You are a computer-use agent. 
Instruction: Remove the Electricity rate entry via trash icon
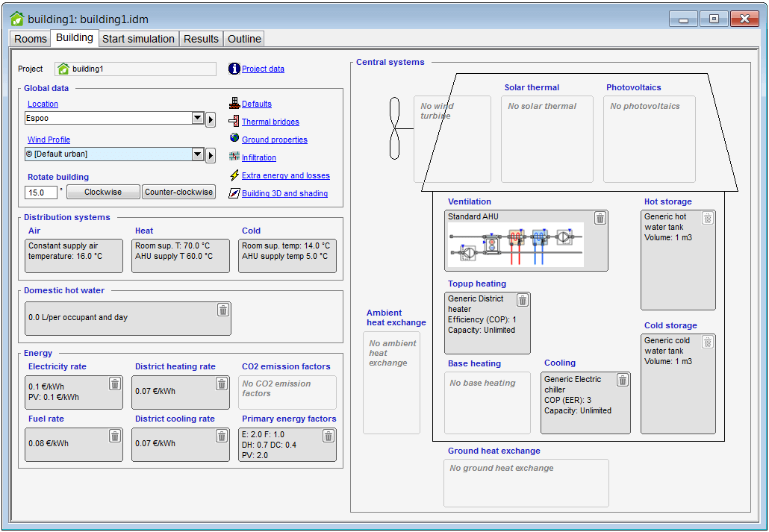115,384
